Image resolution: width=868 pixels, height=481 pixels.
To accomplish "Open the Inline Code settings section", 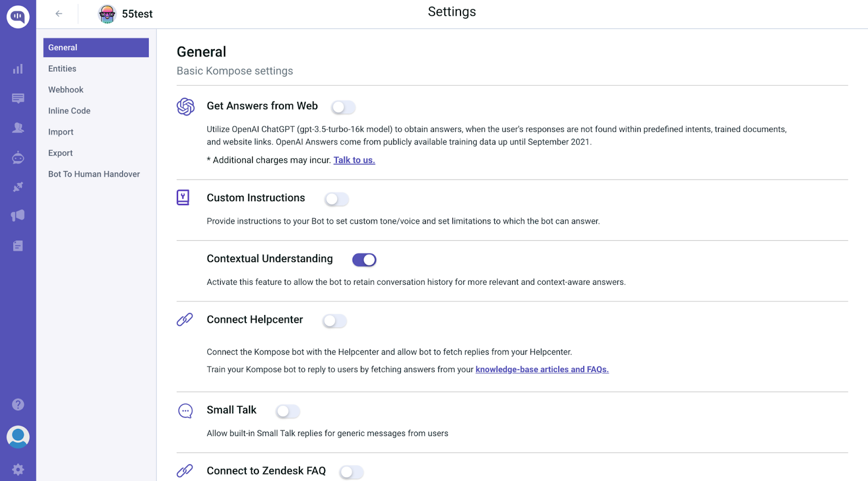I will (69, 111).
